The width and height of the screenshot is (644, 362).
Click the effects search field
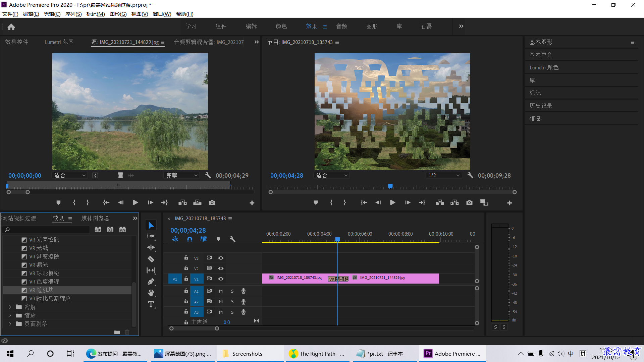tap(46, 230)
